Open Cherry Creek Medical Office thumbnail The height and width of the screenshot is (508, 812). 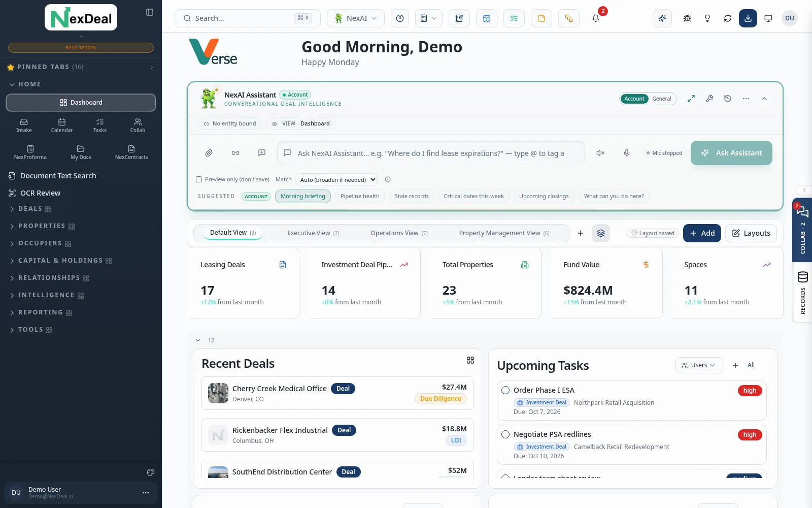[218, 393]
